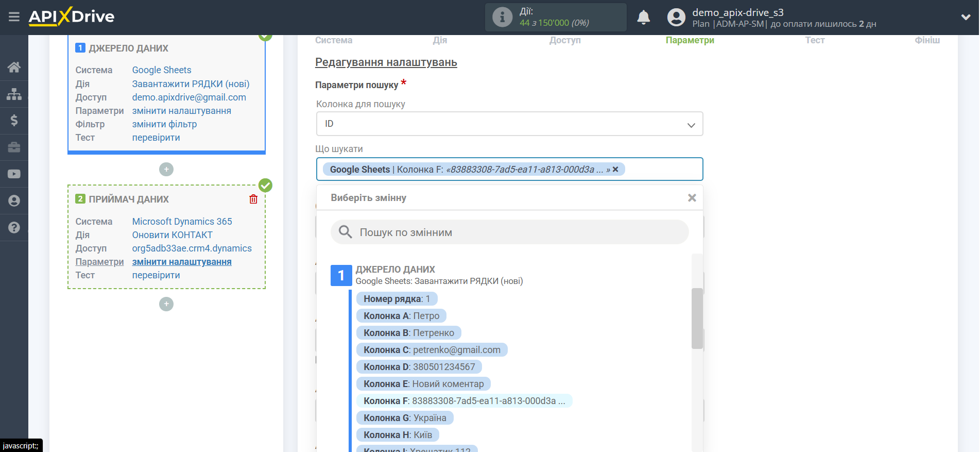980x452 pixels.
Task: Open org5adb33ae.crm4.dynamics access link
Action: pyautogui.click(x=192, y=248)
